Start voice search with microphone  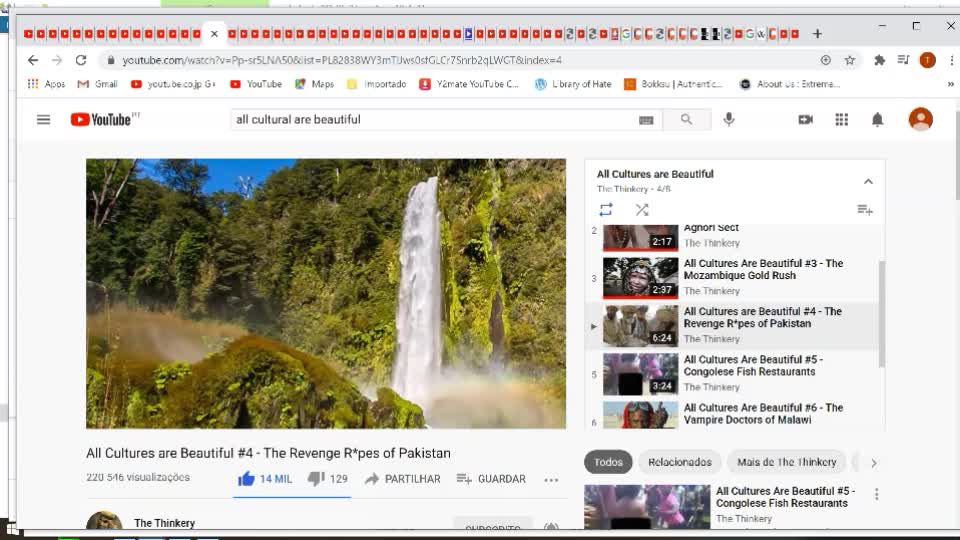point(729,119)
